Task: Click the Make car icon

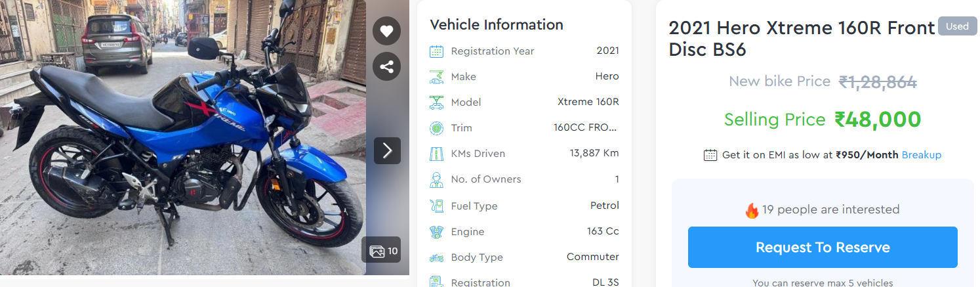Action: (x=436, y=77)
